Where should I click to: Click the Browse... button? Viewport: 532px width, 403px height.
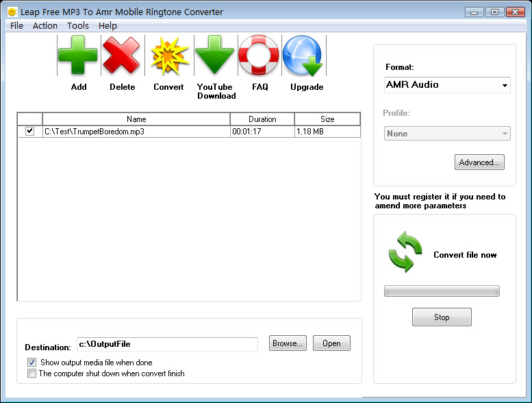coord(288,343)
